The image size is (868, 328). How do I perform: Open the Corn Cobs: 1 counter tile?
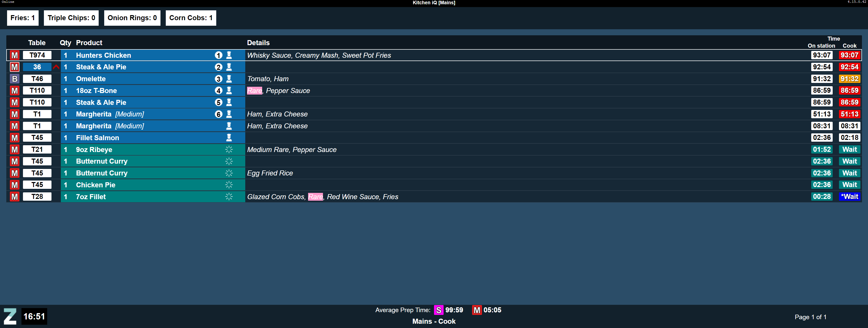(191, 18)
